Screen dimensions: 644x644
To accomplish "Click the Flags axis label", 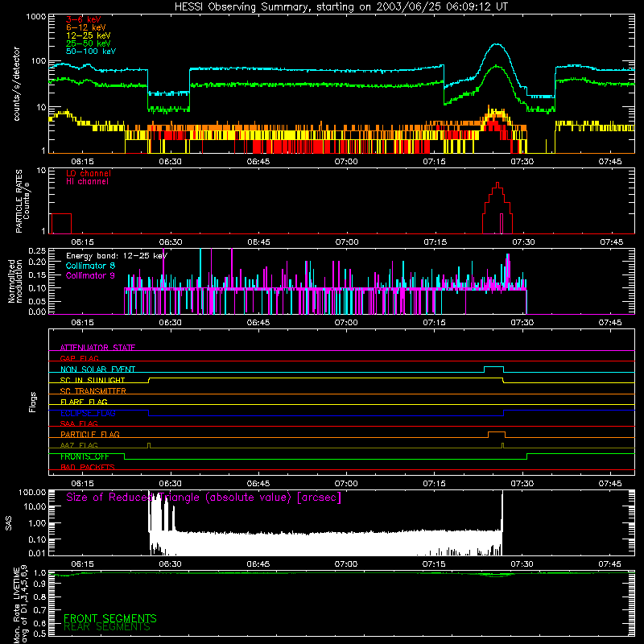I will (x=33, y=402).
